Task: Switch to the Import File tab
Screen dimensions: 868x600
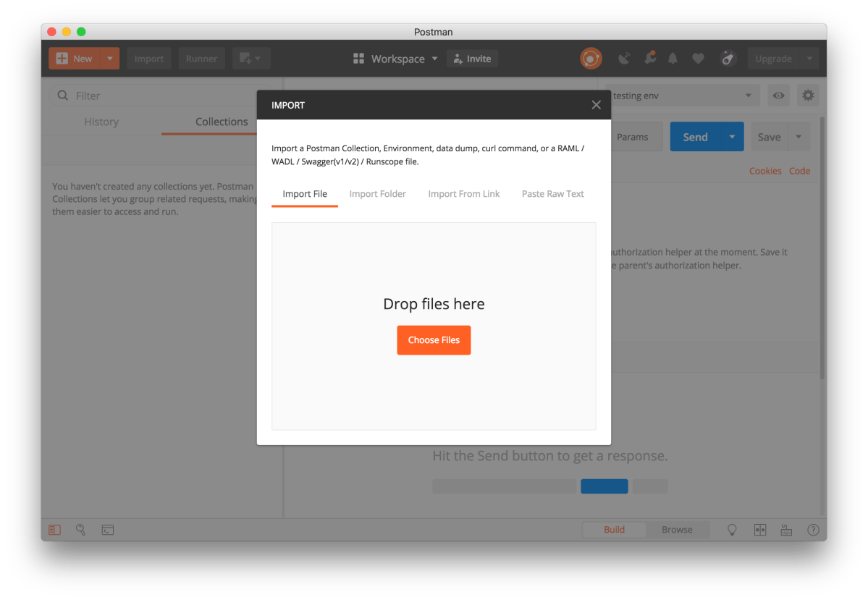Action: click(x=305, y=194)
